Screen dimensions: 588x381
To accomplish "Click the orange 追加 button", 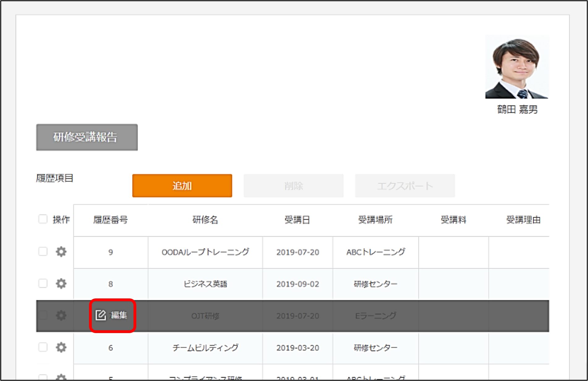I will pyautogui.click(x=182, y=186).
